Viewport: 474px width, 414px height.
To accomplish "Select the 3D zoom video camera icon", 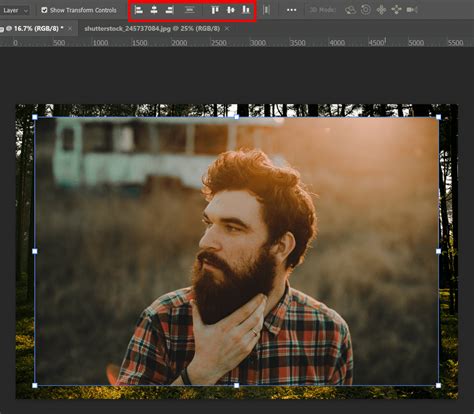I will click(x=412, y=10).
